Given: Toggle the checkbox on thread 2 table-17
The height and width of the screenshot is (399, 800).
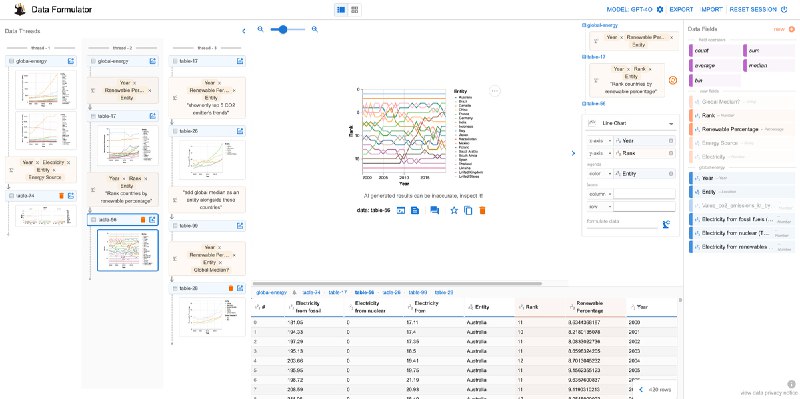Looking at the screenshot, I should click(93, 116).
